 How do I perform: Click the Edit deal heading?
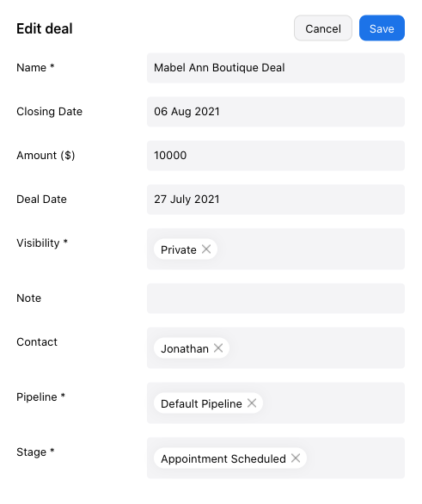[45, 28]
